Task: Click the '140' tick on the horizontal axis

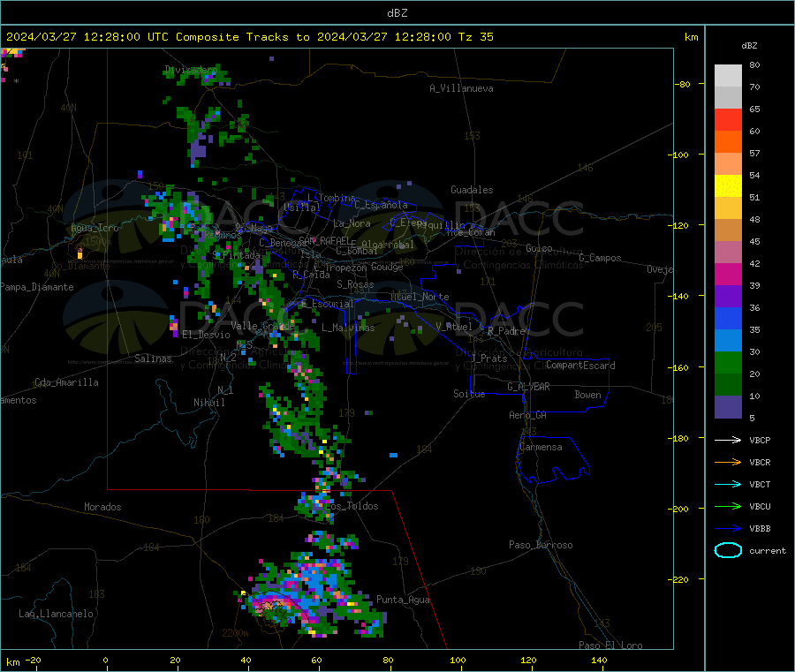Action: point(599,660)
